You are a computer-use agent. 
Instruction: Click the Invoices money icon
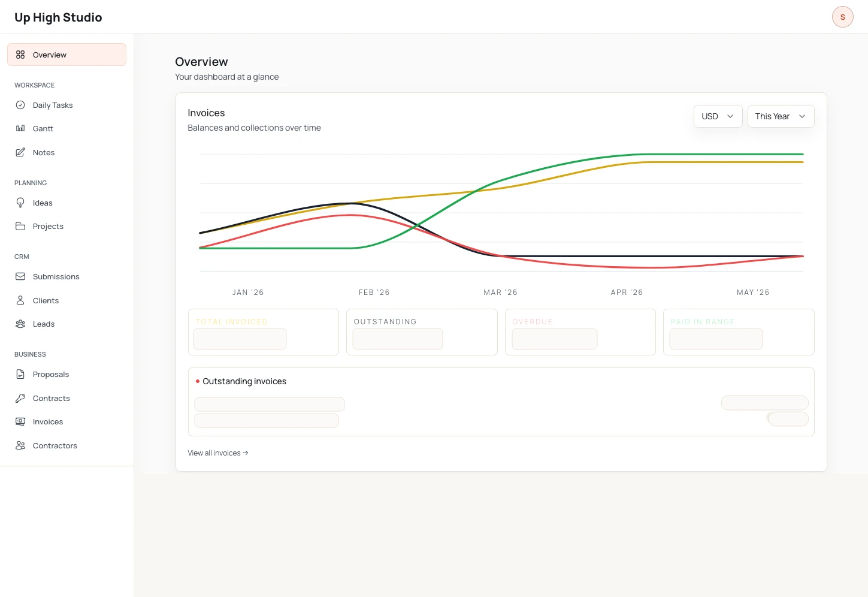click(x=20, y=421)
